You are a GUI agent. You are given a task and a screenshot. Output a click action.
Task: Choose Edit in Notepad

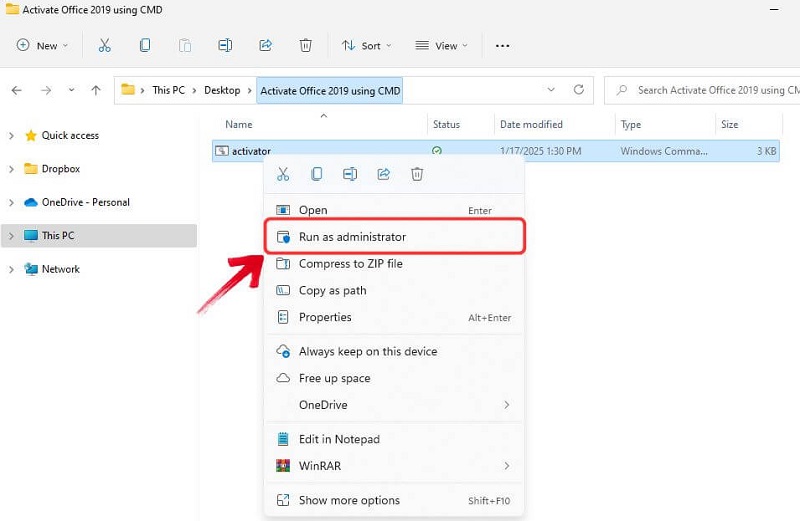tap(394, 439)
